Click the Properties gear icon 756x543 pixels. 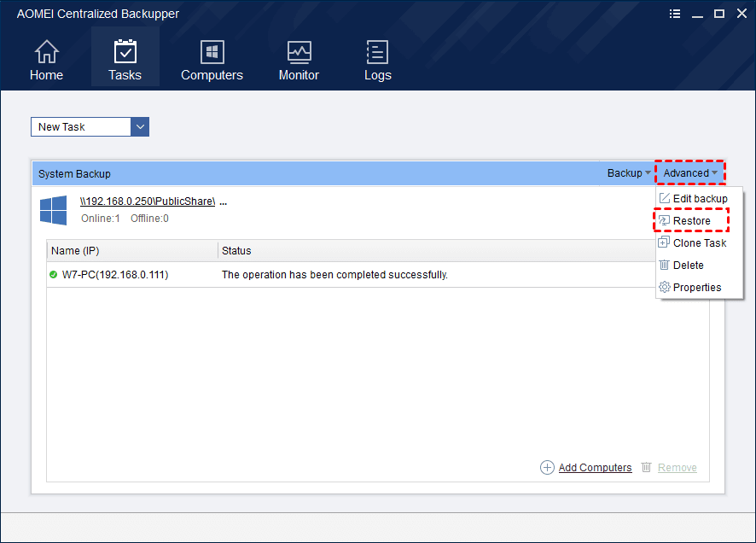click(665, 287)
